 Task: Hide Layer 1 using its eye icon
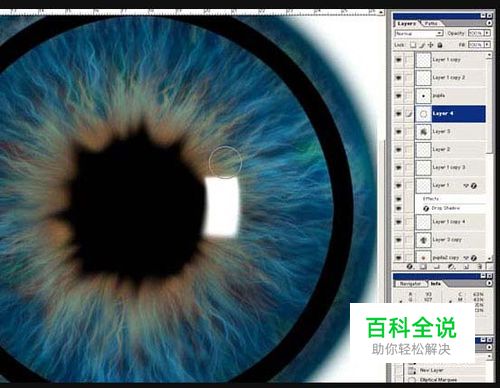click(x=398, y=186)
